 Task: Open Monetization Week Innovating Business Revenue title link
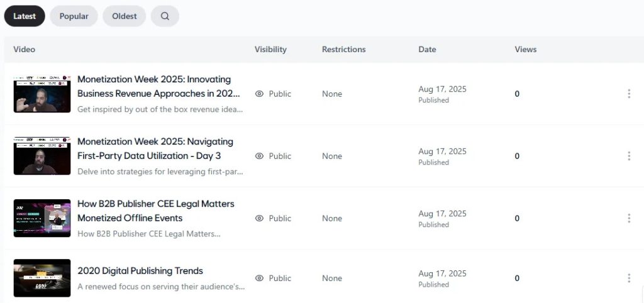point(155,87)
